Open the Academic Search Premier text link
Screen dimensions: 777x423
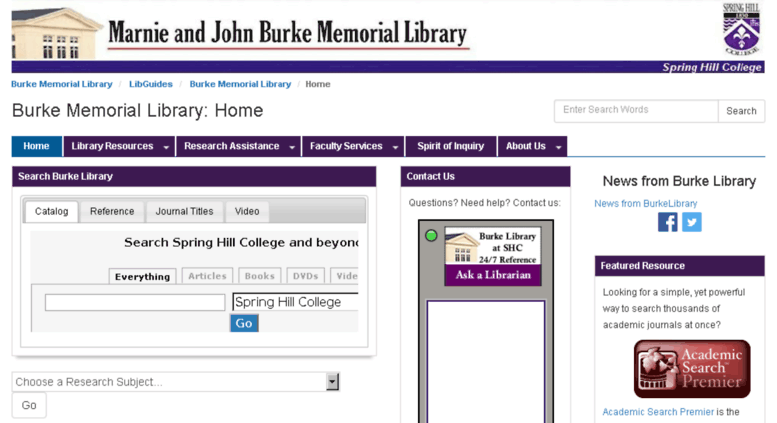point(658,412)
